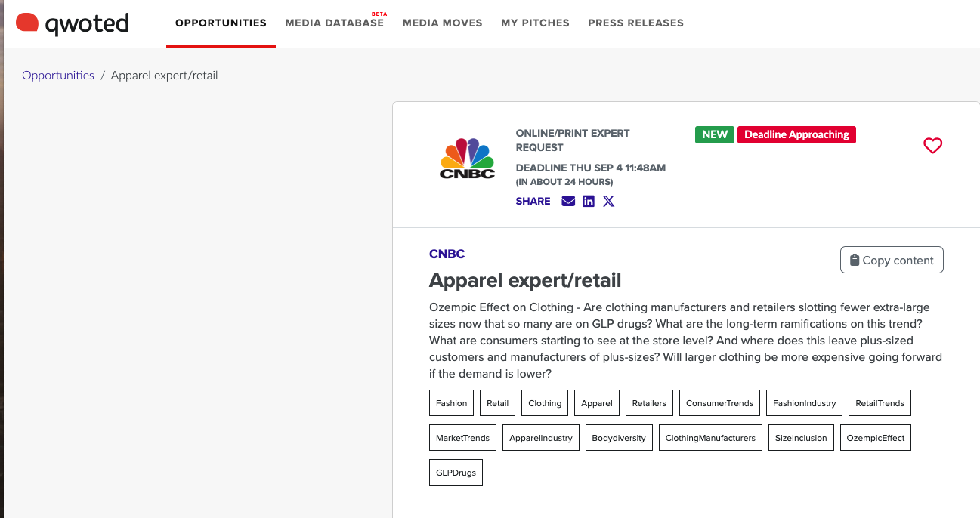
Task: Copy content of the request
Action: (892, 260)
